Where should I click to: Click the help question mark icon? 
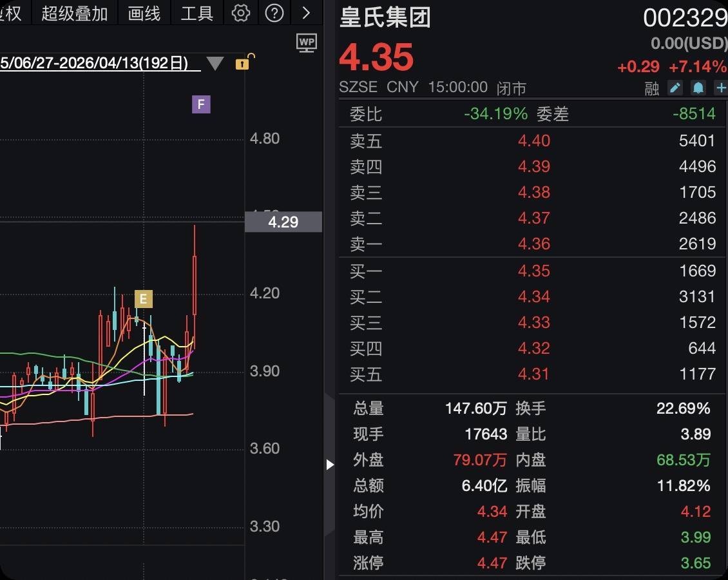tap(274, 13)
